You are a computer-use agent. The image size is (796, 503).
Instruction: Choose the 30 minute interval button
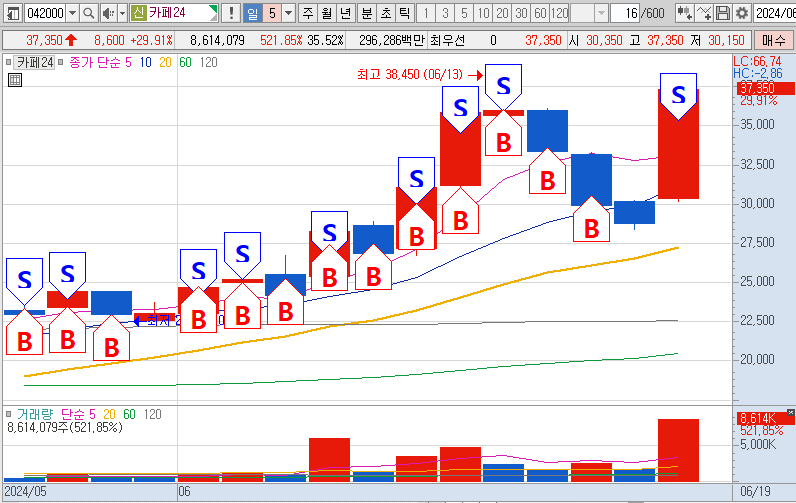(521, 13)
